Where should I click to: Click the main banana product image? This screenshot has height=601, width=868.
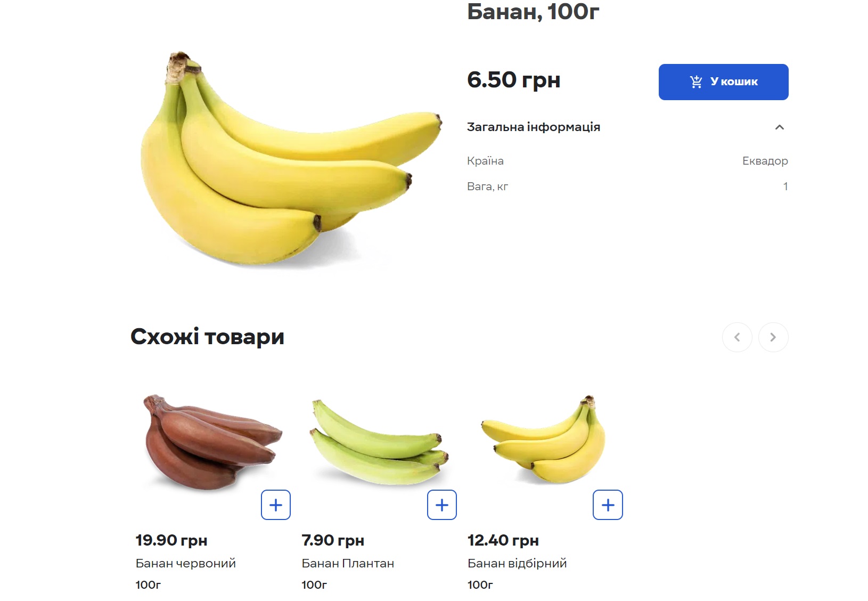tap(288, 160)
